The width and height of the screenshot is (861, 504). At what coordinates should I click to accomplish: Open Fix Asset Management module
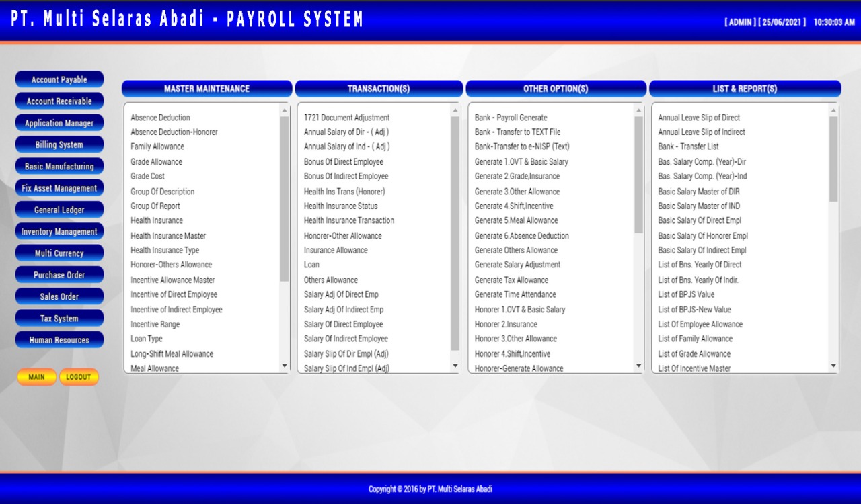tap(59, 188)
